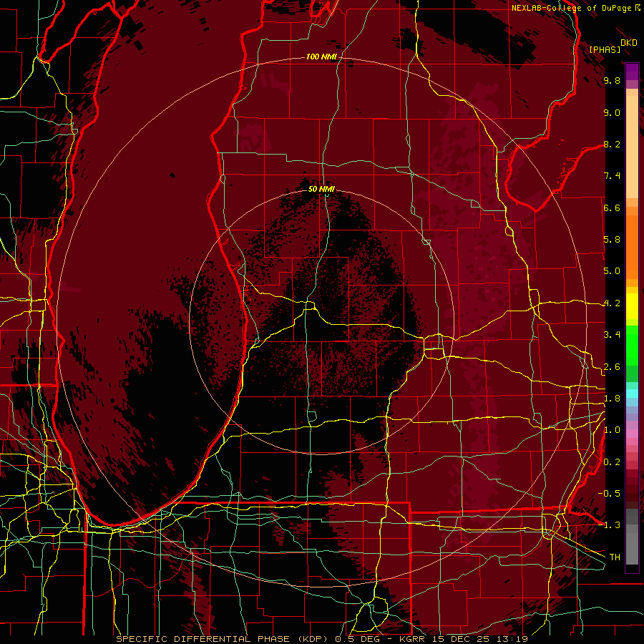
Task: Click the 7.4 scale value
Action: 612,176
